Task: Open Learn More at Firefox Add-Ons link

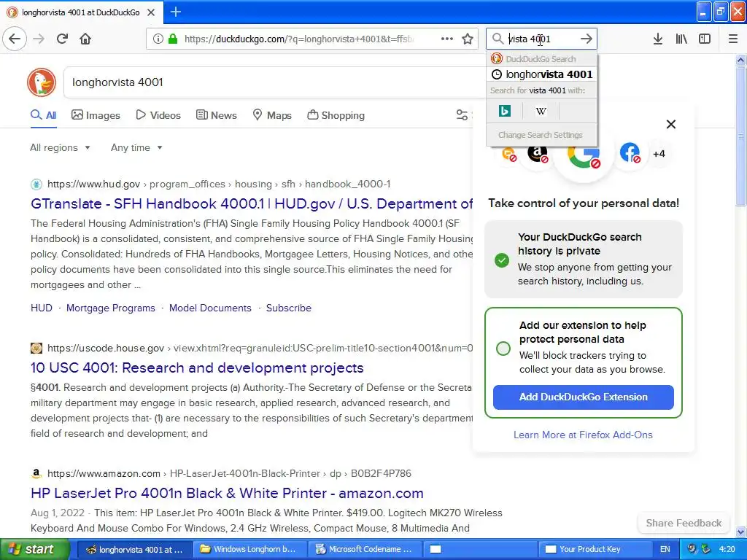Action: [583, 435]
